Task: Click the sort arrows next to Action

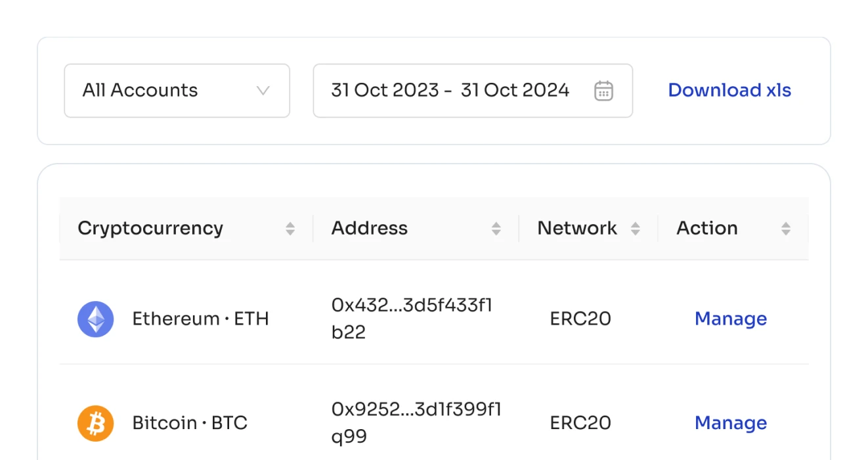Action: [x=785, y=228]
